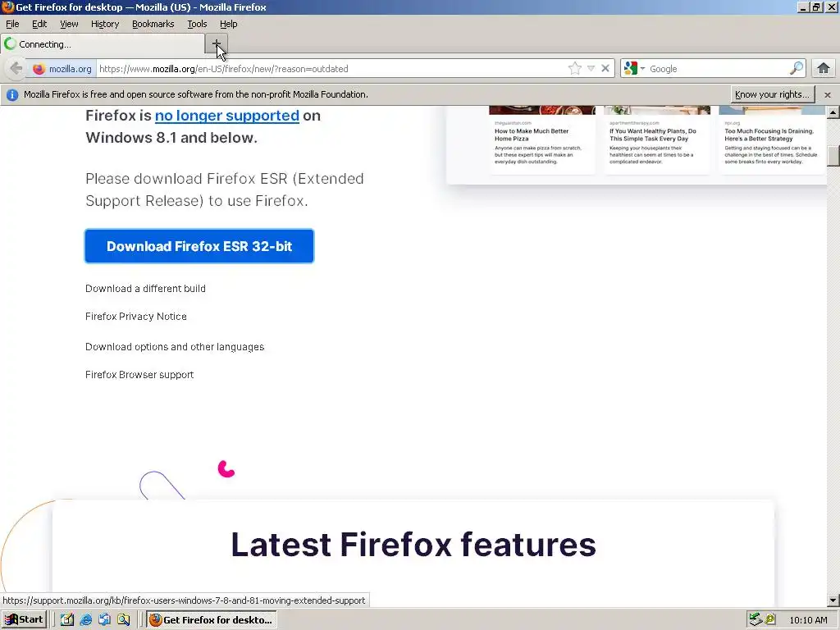Select the Connecting tab
Image resolution: width=840 pixels, height=630 pixels.
click(x=103, y=44)
